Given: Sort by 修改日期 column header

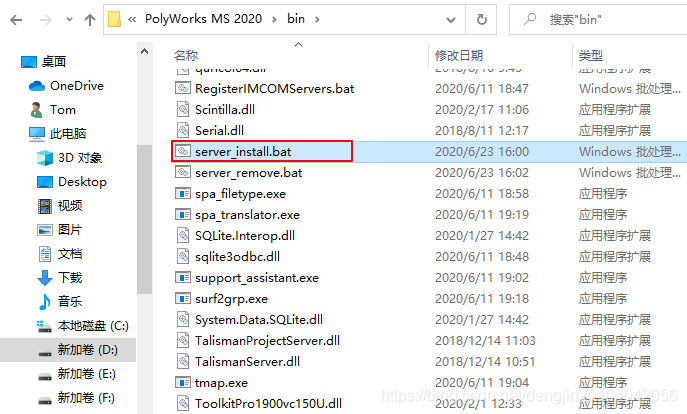Looking at the screenshot, I should pyautogui.click(x=459, y=56).
